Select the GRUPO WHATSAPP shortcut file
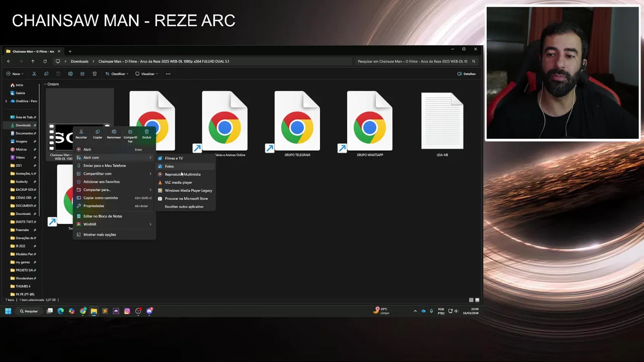This screenshot has height=362, width=644. [x=369, y=124]
